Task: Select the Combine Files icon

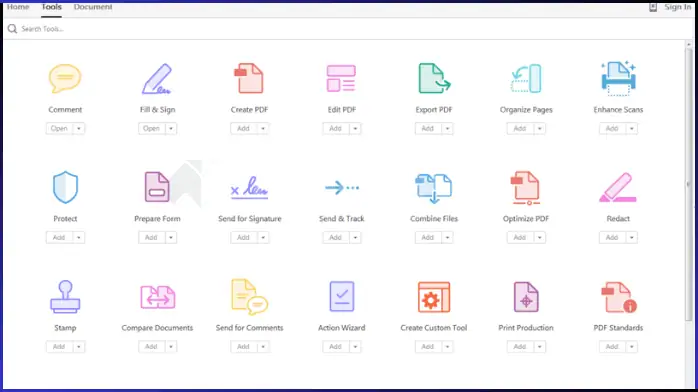Action: (x=434, y=188)
